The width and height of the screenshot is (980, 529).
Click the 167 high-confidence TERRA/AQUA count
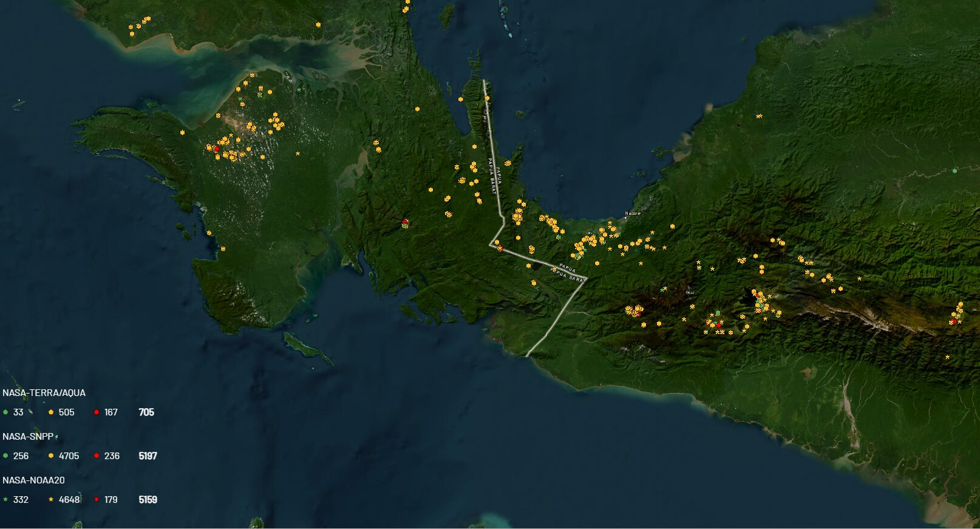(x=111, y=412)
